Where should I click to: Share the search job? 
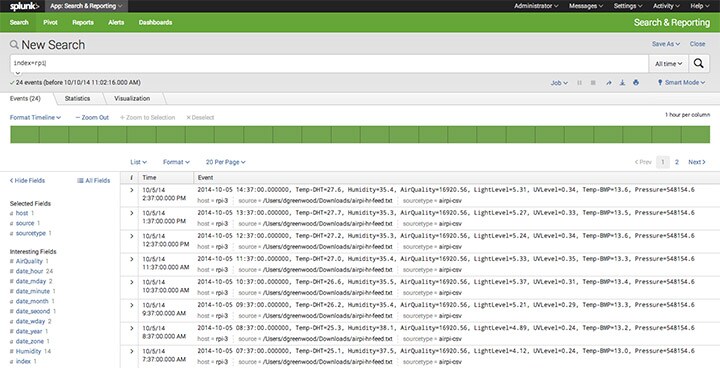[609, 83]
